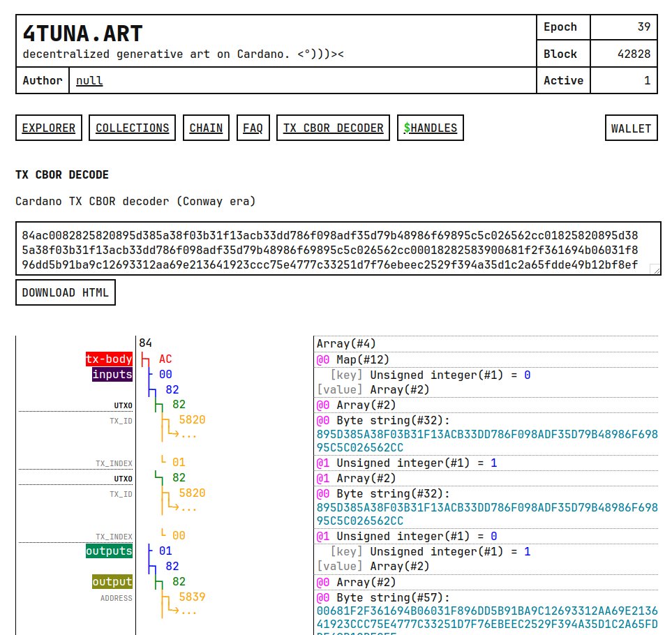The image size is (672, 635).
Task: Click the DOWNLOAD HTML button
Action: click(x=66, y=292)
